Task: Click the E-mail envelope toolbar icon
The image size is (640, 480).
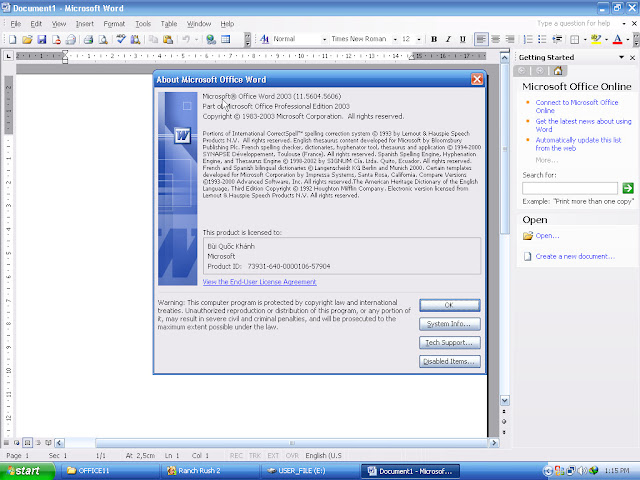Action: 71,39
